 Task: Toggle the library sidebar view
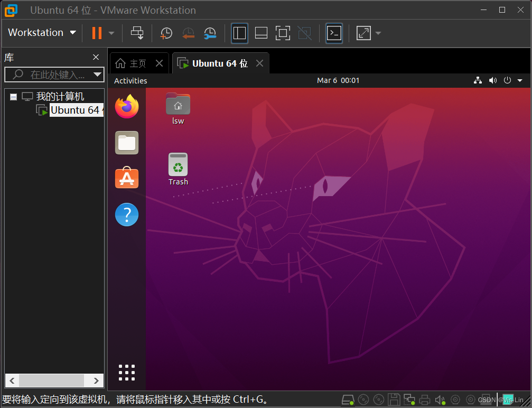click(x=239, y=33)
